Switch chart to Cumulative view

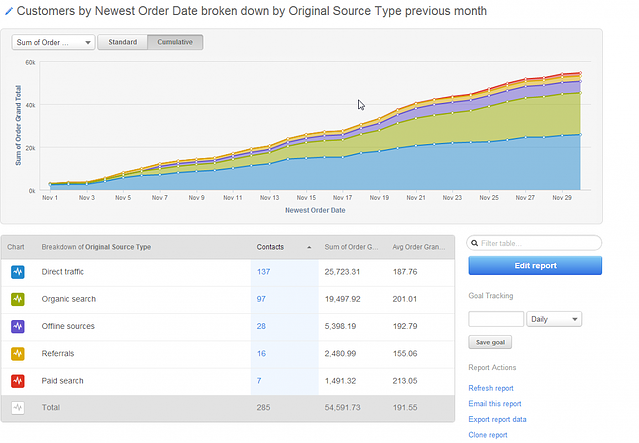point(175,43)
